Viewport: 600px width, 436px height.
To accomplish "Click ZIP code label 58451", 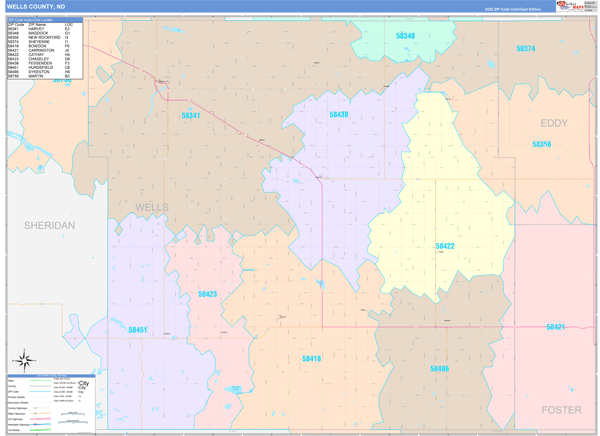I will tap(138, 329).
